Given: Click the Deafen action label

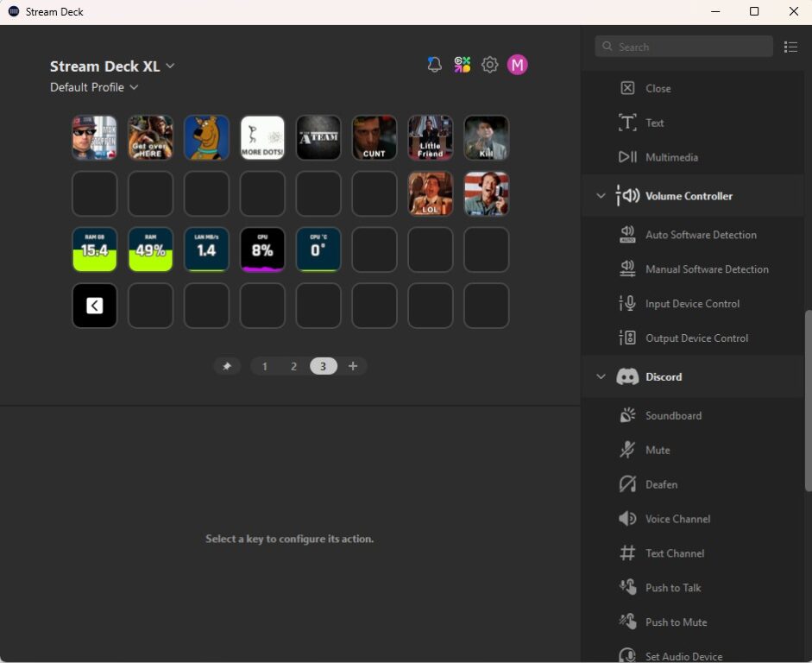Looking at the screenshot, I should point(661,484).
